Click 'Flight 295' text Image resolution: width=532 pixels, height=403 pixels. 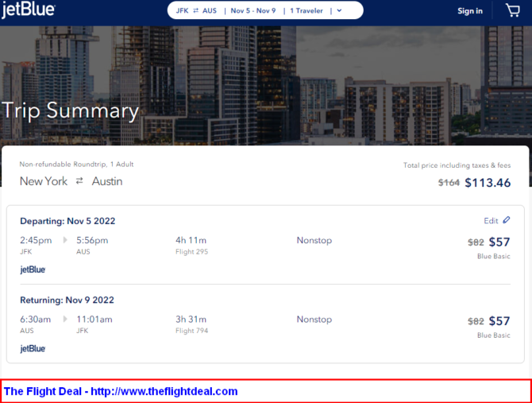tap(191, 252)
